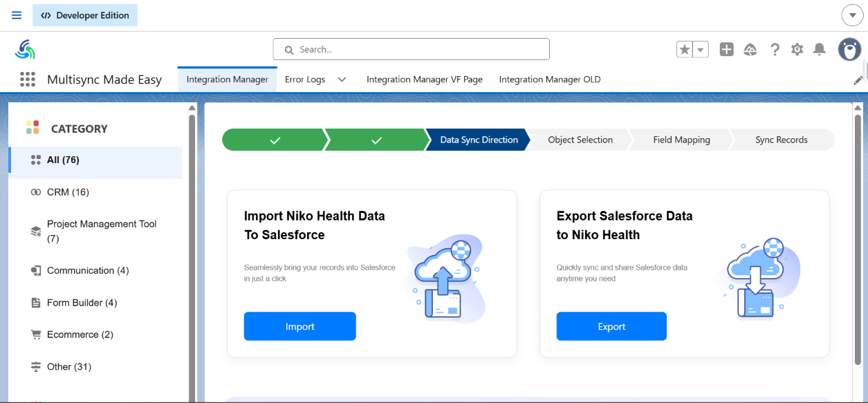Viewport: 868px width, 403px height.
Task: Click the Multisync Made Easy app name
Action: pos(104,79)
